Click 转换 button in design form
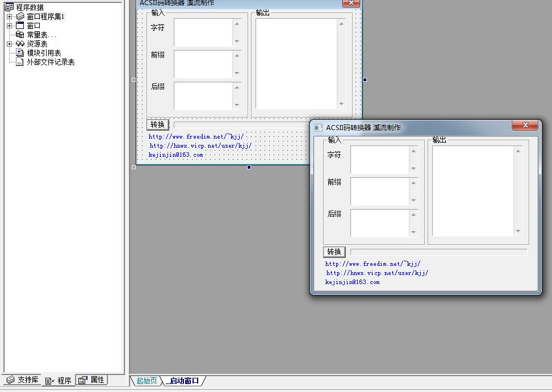 157,124
